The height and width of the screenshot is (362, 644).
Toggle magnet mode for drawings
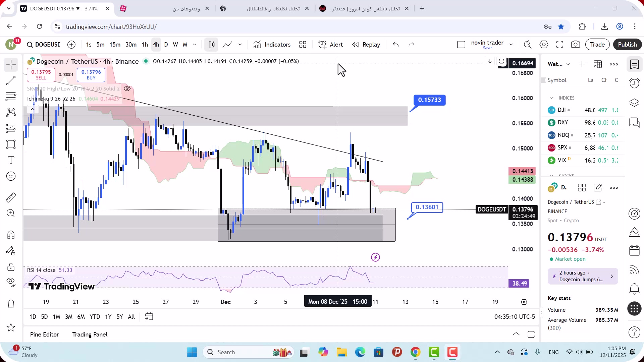(x=11, y=235)
